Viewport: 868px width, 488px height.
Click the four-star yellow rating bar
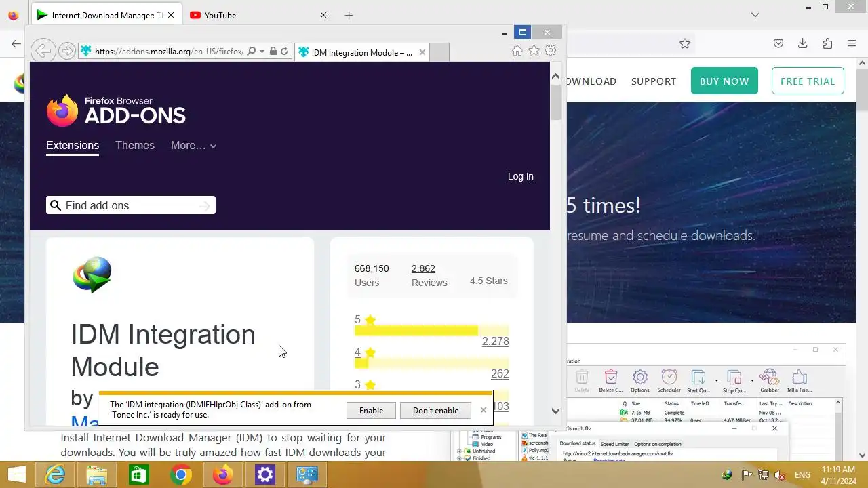tap(431, 363)
